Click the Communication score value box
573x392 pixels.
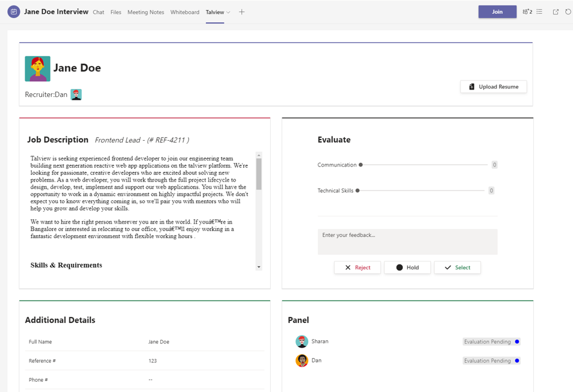(x=494, y=165)
